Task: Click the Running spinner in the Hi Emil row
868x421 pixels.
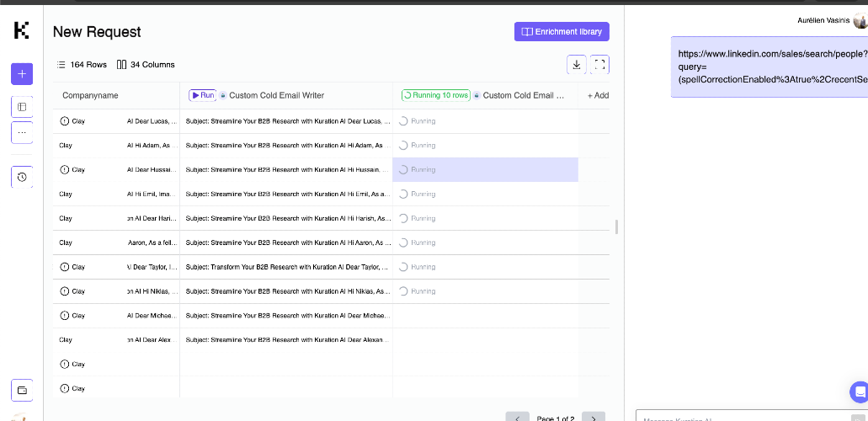Action: pos(403,194)
